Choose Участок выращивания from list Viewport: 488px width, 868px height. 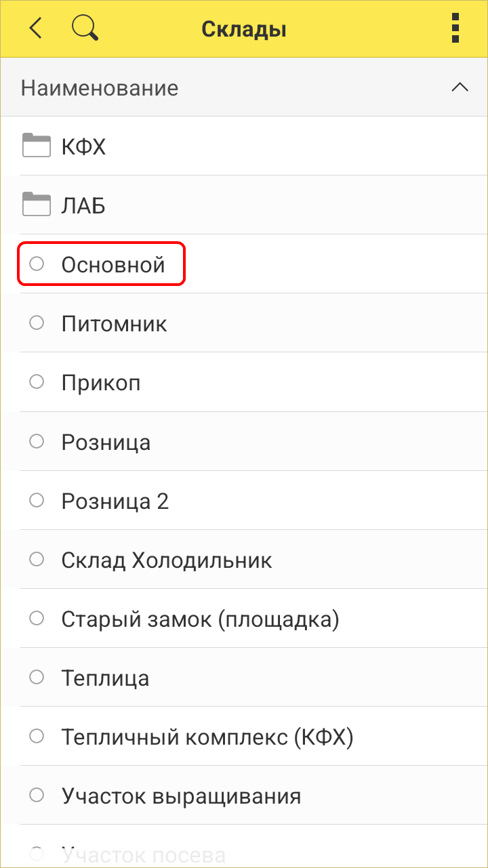(x=181, y=795)
